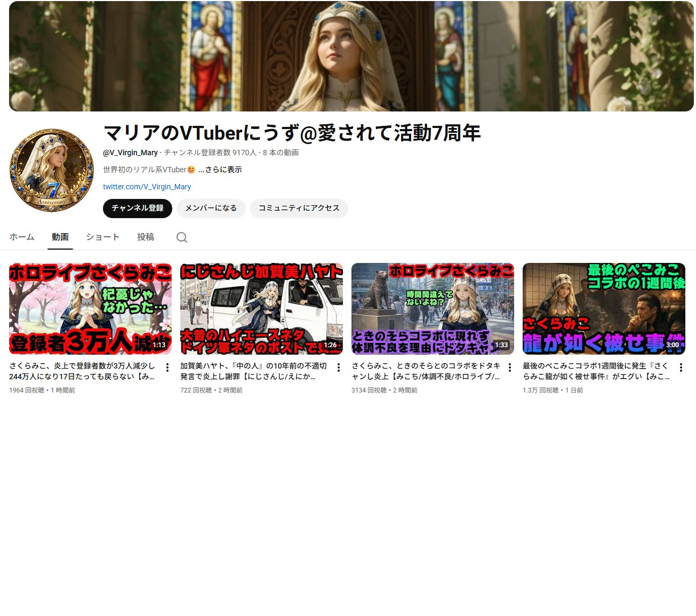Open the 登録者3万人減少 video thumbnail
This screenshot has width=696, height=616.
coord(91,309)
